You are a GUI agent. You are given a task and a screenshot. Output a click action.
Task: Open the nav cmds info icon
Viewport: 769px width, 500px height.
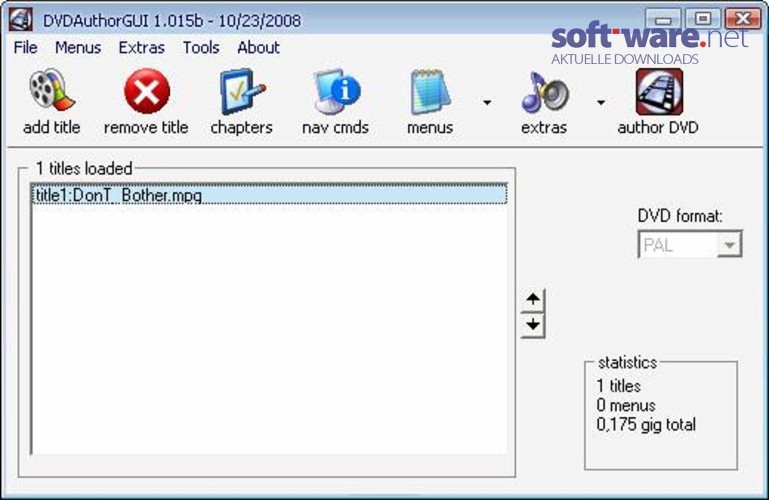(337, 91)
